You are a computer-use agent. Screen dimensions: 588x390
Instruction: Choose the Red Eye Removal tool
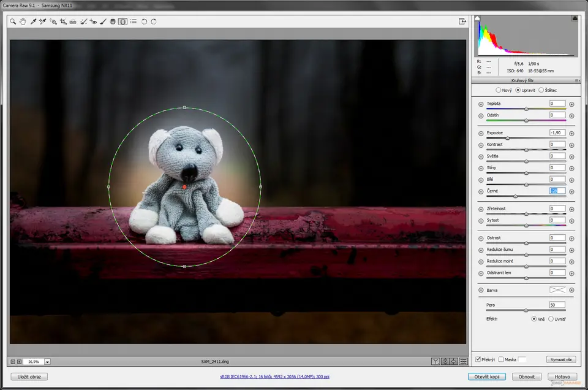(93, 21)
